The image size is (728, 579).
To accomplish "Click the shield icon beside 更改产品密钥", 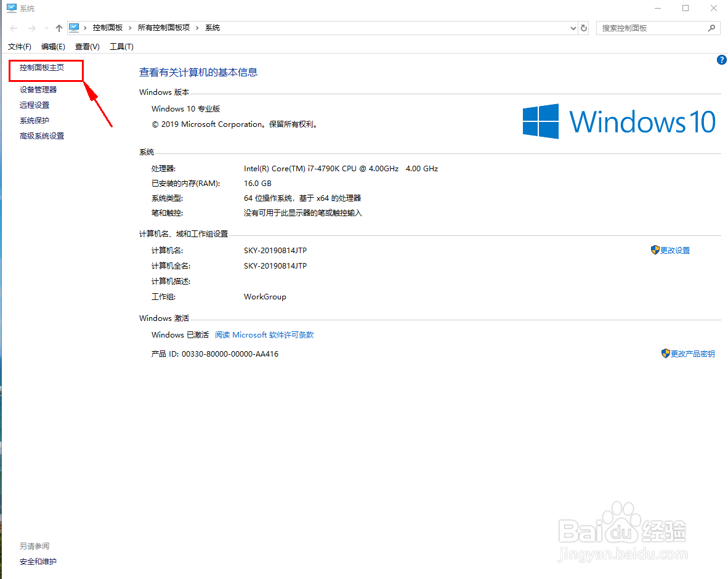I will point(665,354).
